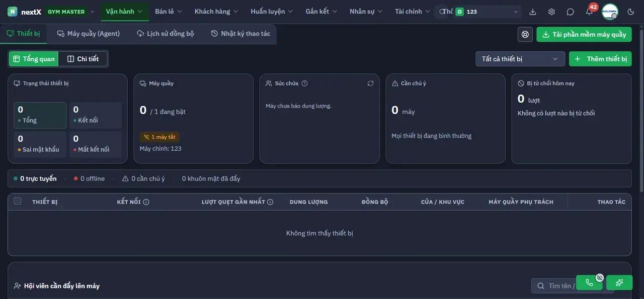
Task: Open the Tài chính menu
Action: pyautogui.click(x=413, y=12)
